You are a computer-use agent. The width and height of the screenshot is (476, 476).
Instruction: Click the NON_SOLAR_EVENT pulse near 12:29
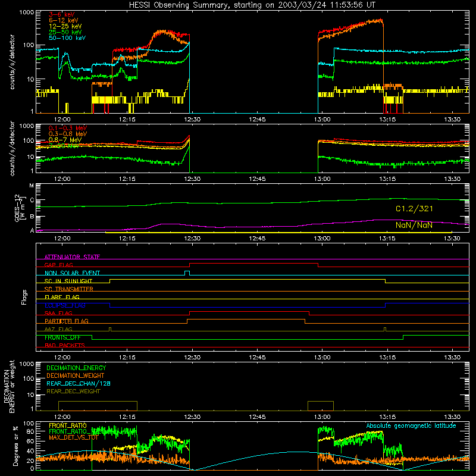[187, 273]
